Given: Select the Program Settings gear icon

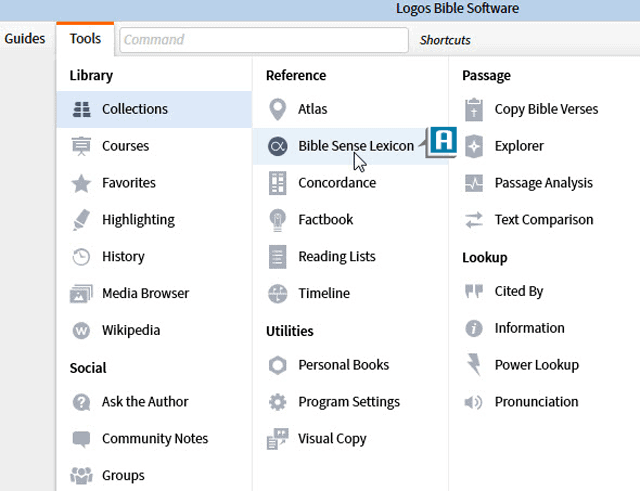Looking at the screenshot, I should click(278, 402).
